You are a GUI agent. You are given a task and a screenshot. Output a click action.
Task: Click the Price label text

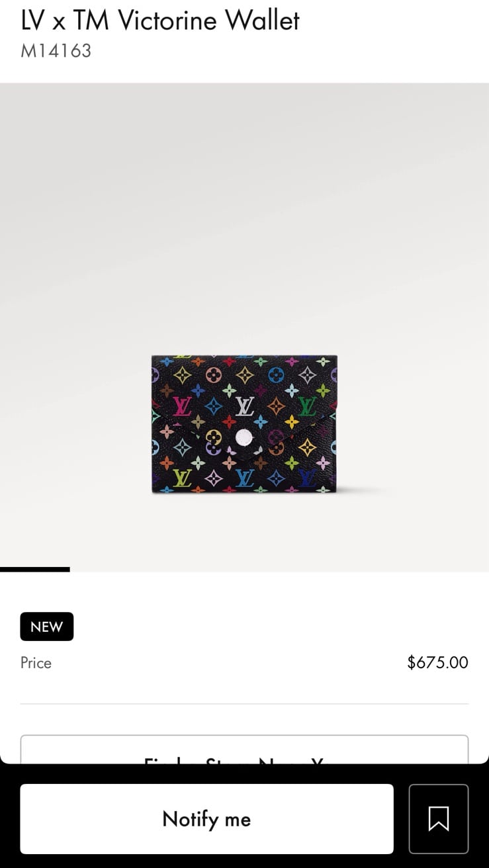pos(36,663)
